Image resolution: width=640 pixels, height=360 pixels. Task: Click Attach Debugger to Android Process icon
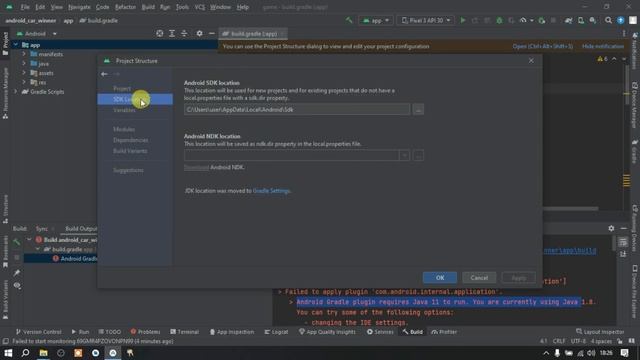[542, 20]
